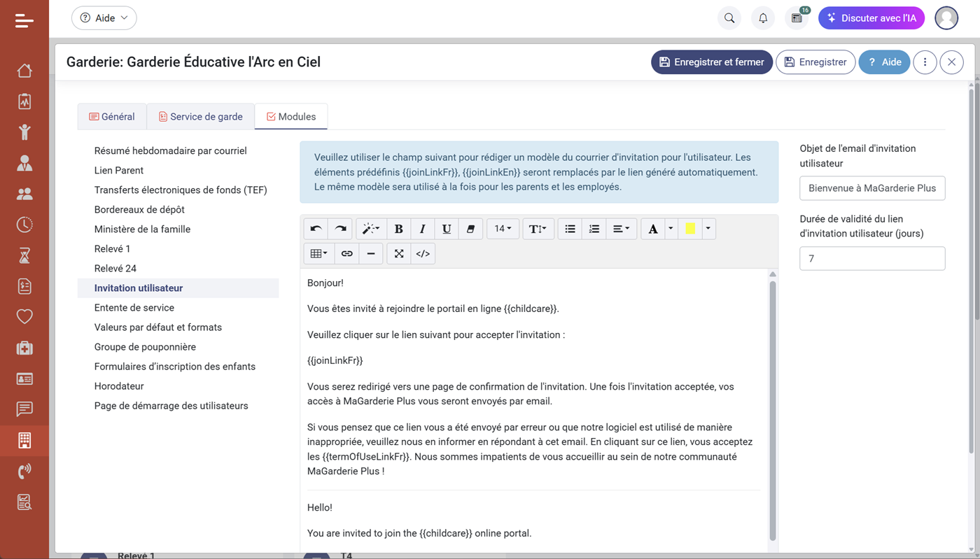Undo the last edit in the editor
980x559 pixels.
pyautogui.click(x=316, y=229)
